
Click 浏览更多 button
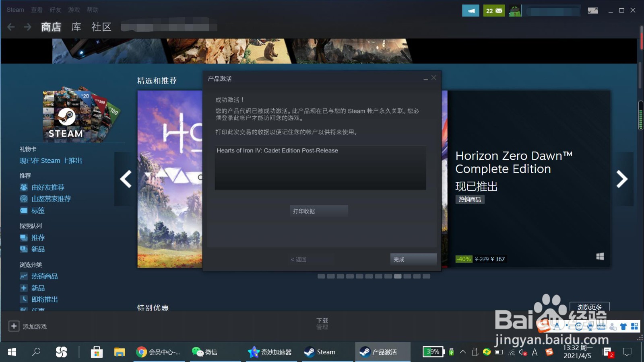(x=590, y=307)
